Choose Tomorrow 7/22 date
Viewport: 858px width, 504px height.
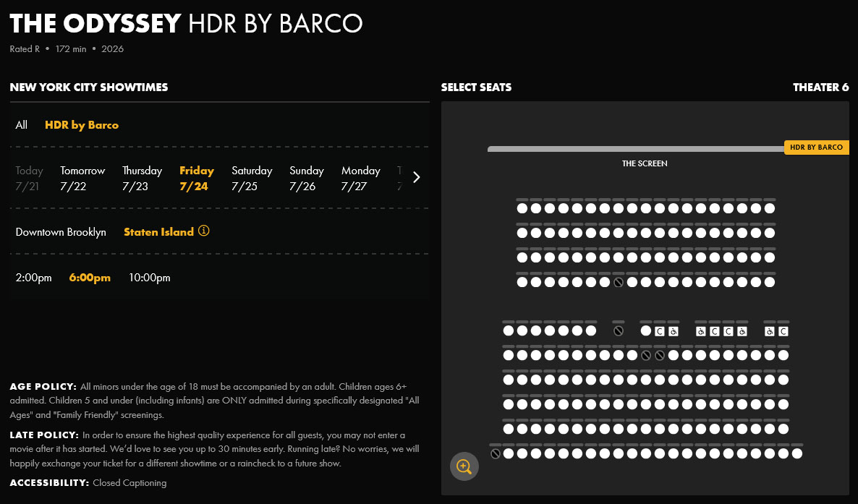[x=82, y=179]
